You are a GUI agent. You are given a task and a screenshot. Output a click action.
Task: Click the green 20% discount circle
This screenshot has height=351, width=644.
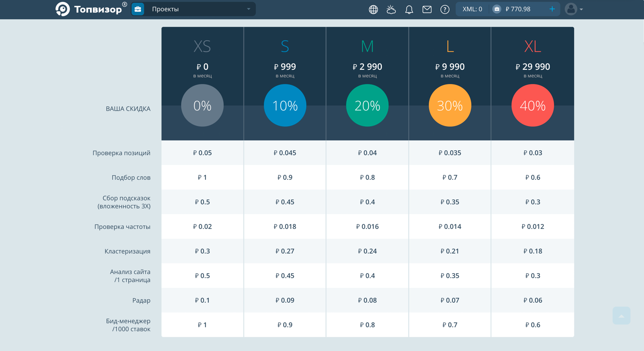tap(367, 106)
